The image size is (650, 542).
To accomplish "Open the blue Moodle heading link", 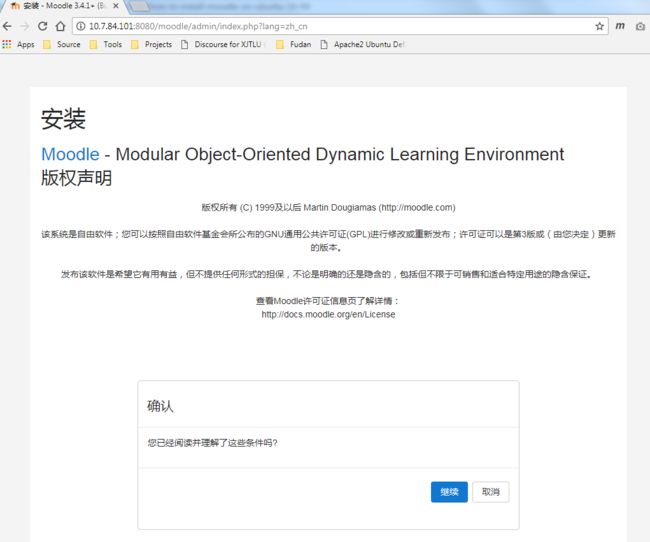I will (70, 154).
